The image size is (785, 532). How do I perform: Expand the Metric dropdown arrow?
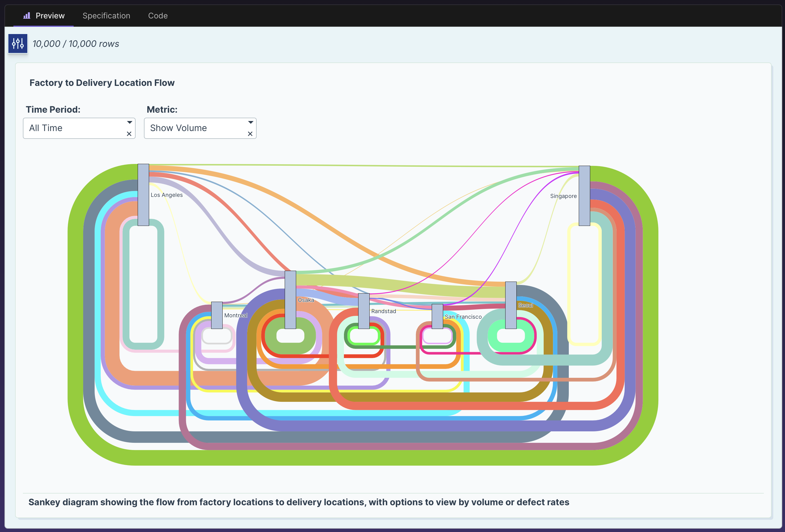click(250, 122)
